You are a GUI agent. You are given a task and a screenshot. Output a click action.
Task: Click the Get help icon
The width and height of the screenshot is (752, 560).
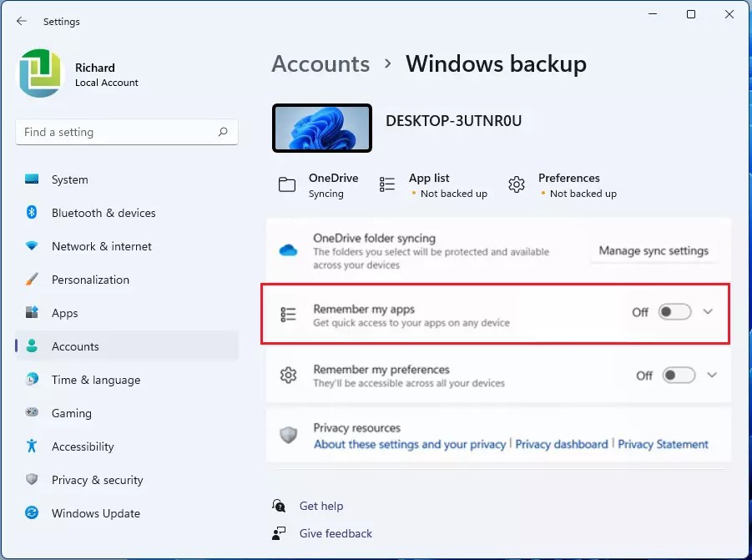point(279,506)
